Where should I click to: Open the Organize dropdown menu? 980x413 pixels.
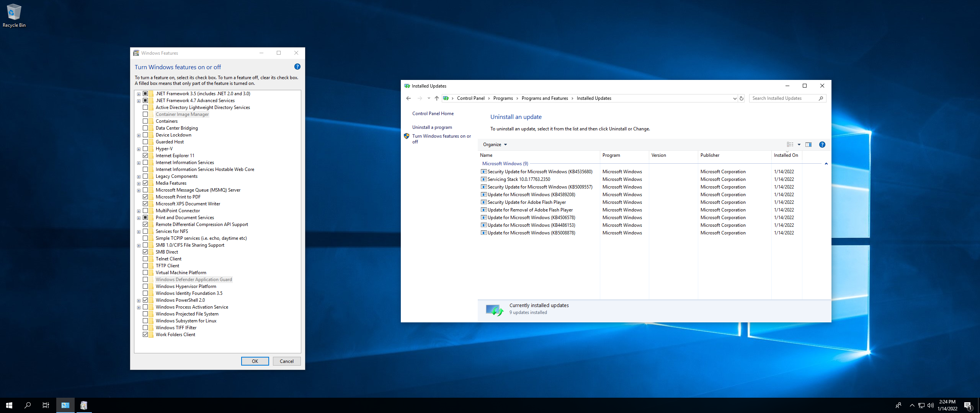coord(495,145)
